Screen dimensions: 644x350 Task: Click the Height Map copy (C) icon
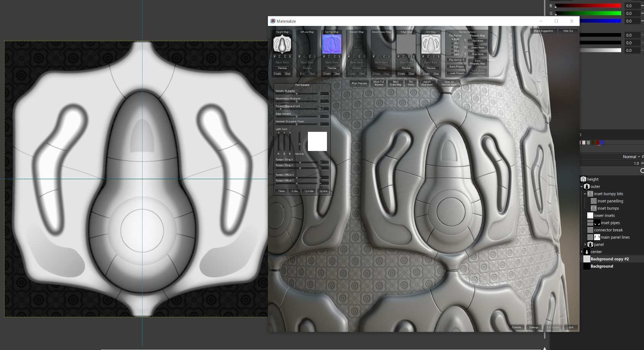click(280, 56)
